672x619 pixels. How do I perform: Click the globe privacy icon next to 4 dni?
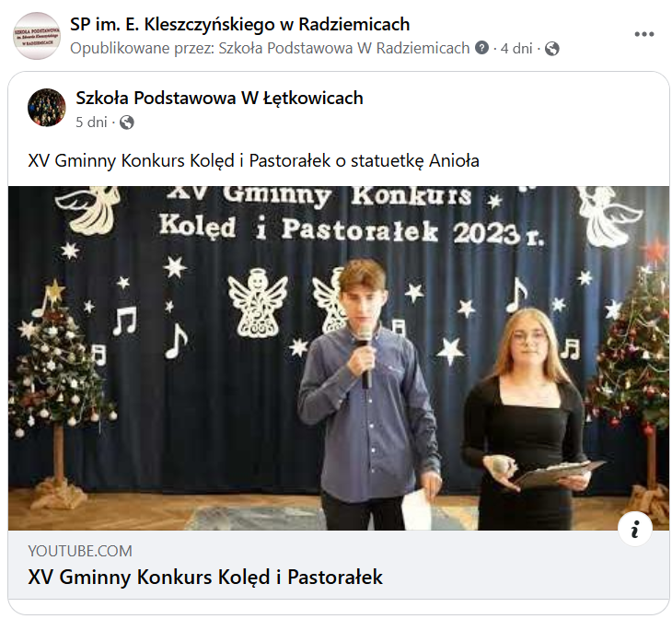tap(552, 49)
